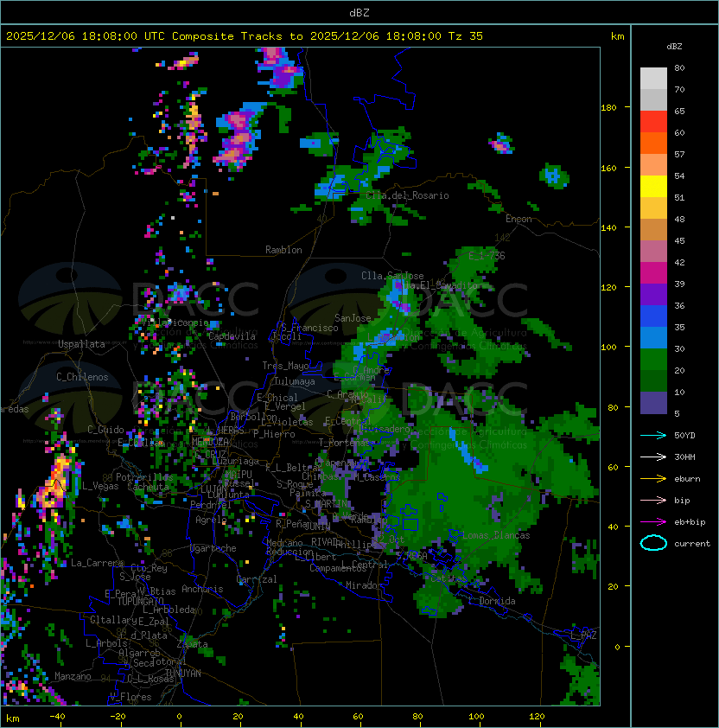This screenshot has width=719, height=728.
Task: Pick the bright yellow swatch below 54
Action: 653,187
